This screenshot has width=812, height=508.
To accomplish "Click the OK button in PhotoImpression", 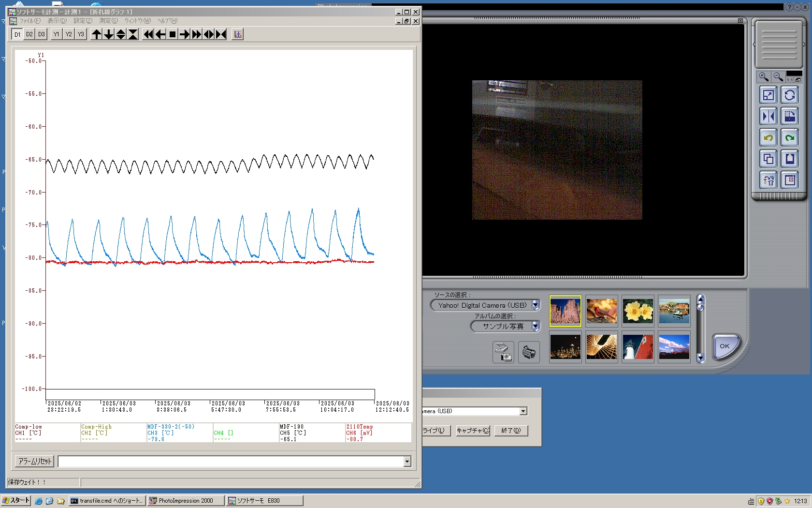I will click(x=725, y=346).
